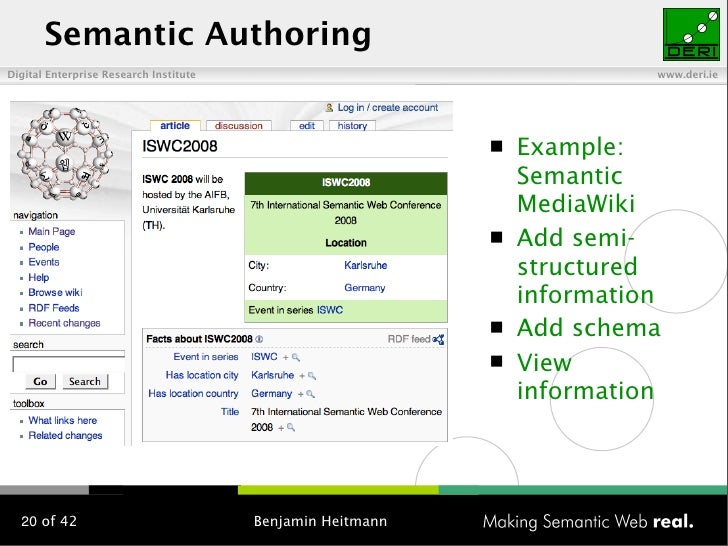Click the info icon after Facts about ISWC2008
The image size is (728, 546).
(x=259, y=339)
